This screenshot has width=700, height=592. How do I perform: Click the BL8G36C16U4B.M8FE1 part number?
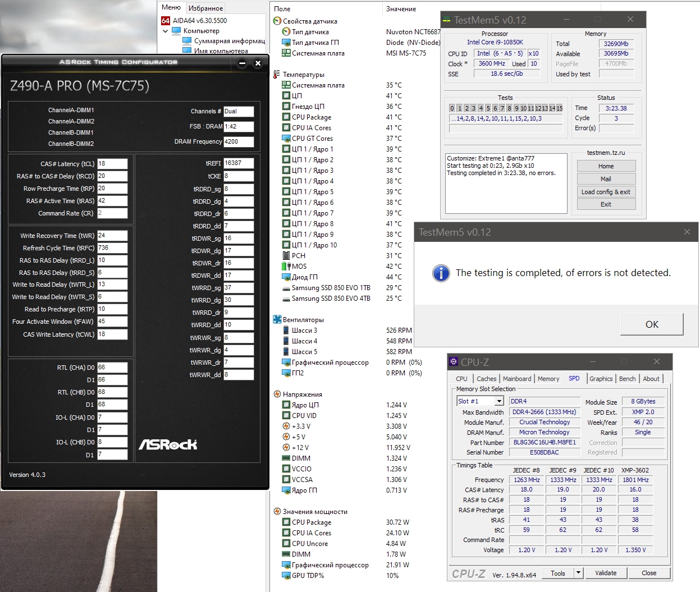(545, 442)
